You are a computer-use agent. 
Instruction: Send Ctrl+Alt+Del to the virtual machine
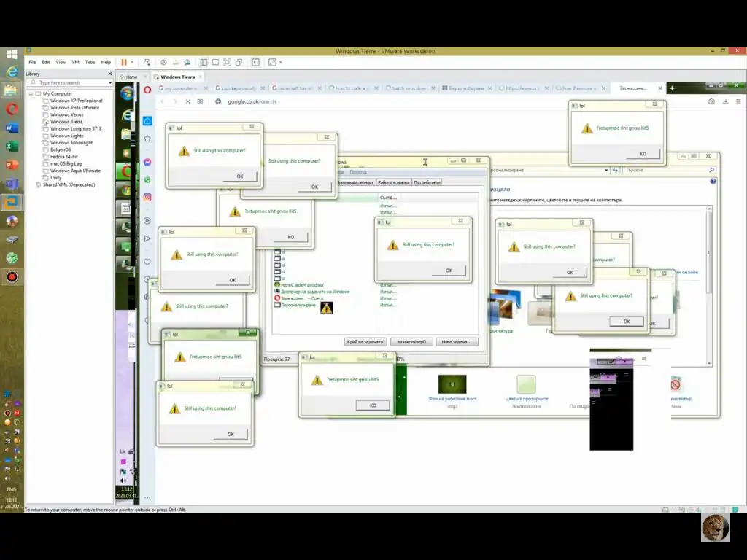(x=147, y=62)
